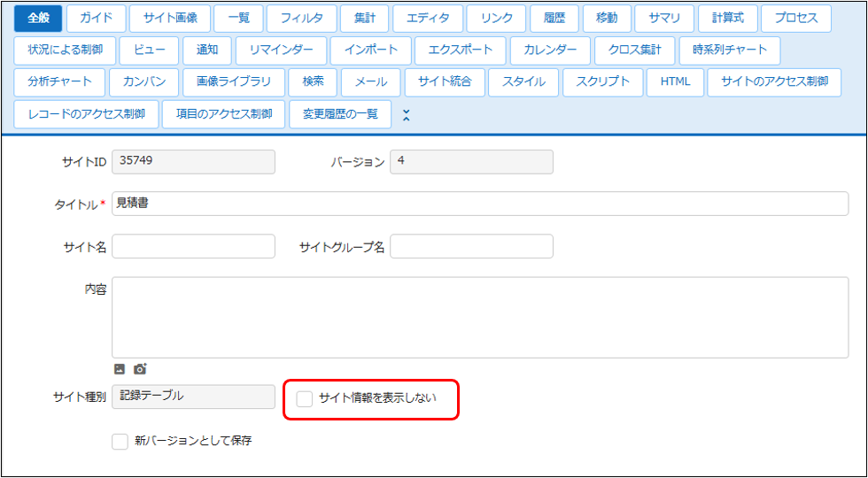Go to フィルタ tab

[x=302, y=19]
